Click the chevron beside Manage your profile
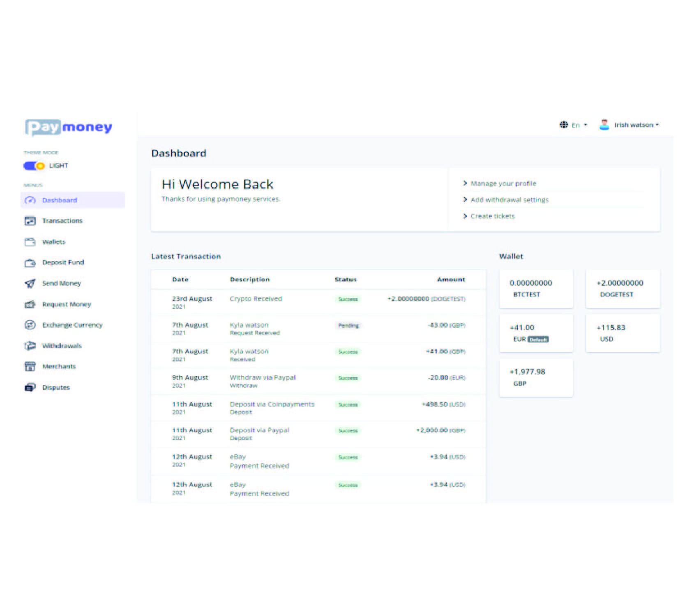 [465, 184]
